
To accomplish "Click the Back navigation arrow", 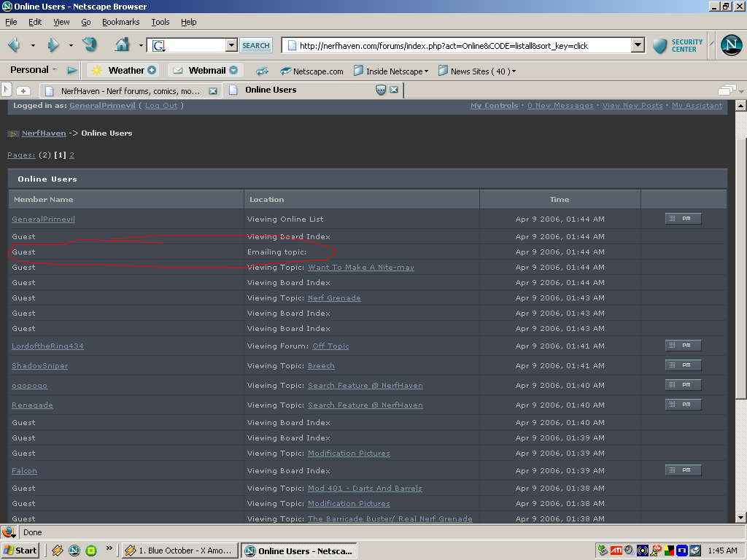I will [14, 45].
